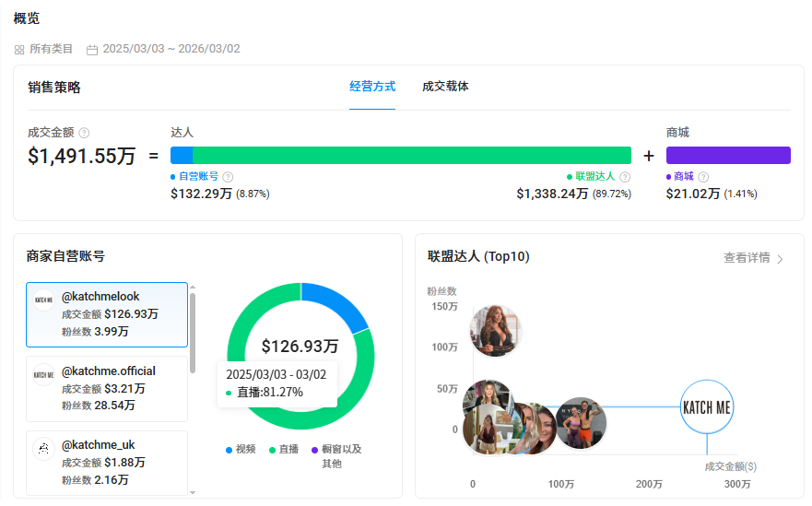Click the purple 商城 bar segment

coord(728,155)
